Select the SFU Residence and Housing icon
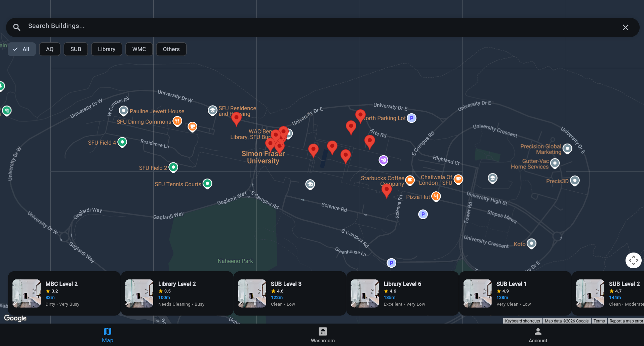The width and height of the screenshot is (644, 346). pyautogui.click(x=212, y=110)
